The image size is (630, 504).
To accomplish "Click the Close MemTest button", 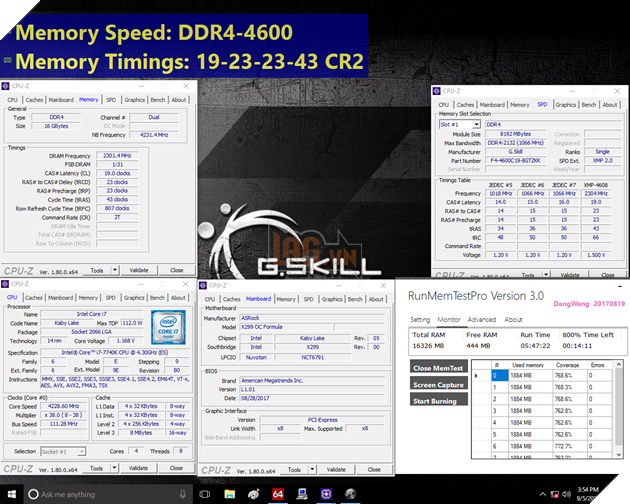I will tap(438, 368).
